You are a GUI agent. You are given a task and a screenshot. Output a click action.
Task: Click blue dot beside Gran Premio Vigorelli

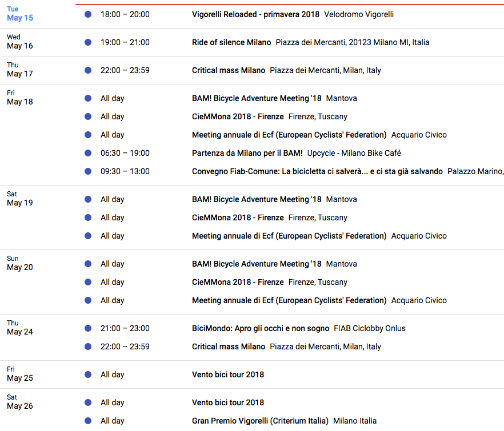click(88, 421)
